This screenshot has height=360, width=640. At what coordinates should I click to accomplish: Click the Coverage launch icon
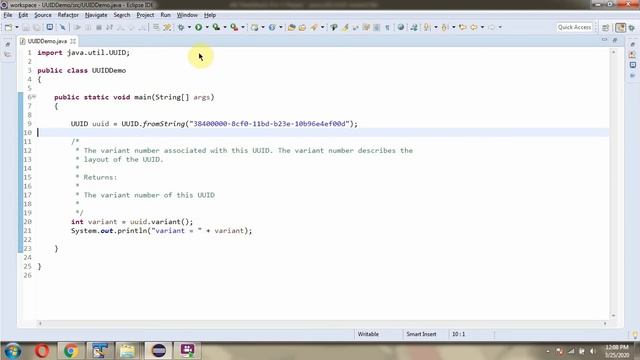(x=216, y=27)
